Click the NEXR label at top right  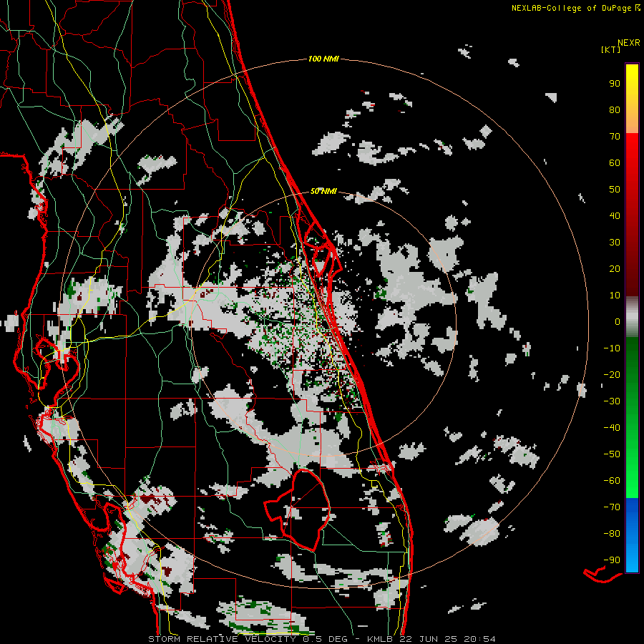click(629, 42)
